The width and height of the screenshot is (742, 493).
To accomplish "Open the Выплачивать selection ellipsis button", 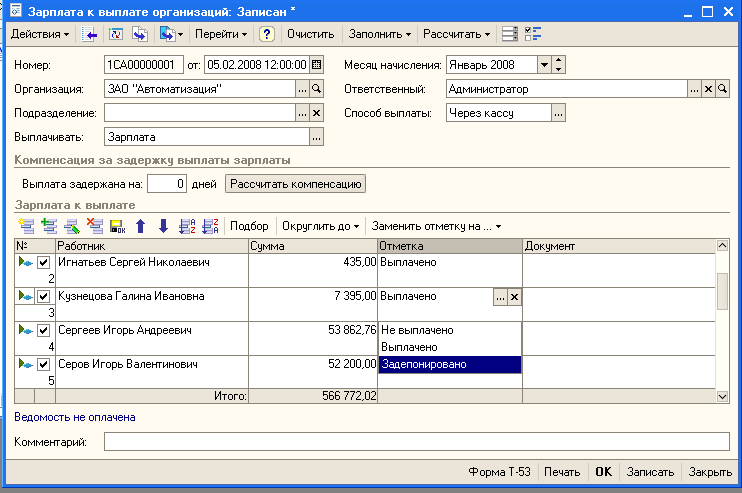I will [317, 137].
